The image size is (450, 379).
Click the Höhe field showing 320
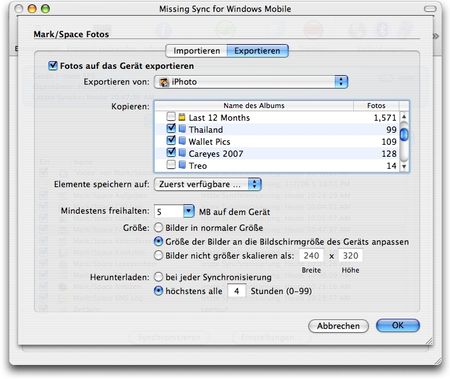350,256
